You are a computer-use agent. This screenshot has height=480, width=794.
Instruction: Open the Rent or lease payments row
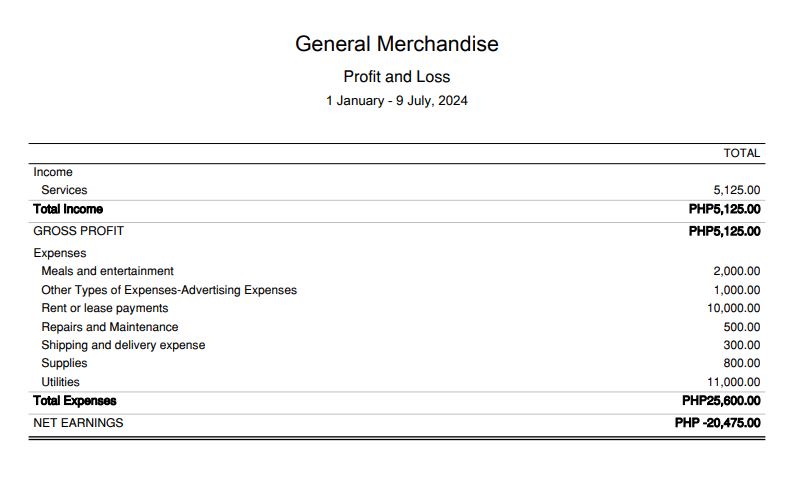point(104,308)
